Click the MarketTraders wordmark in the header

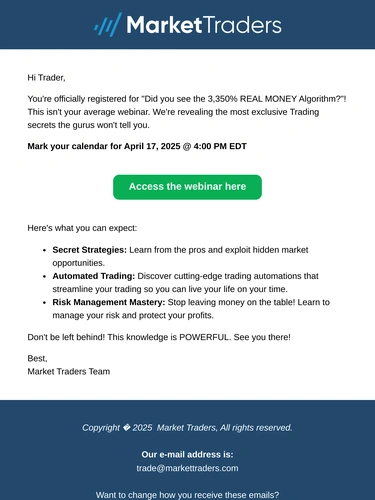pyautogui.click(x=204, y=25)
